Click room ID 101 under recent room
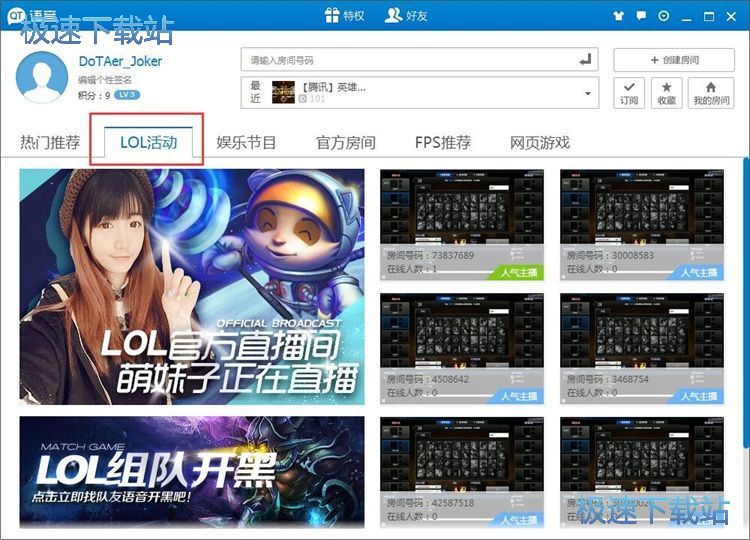750x540 pixels. 312,99
